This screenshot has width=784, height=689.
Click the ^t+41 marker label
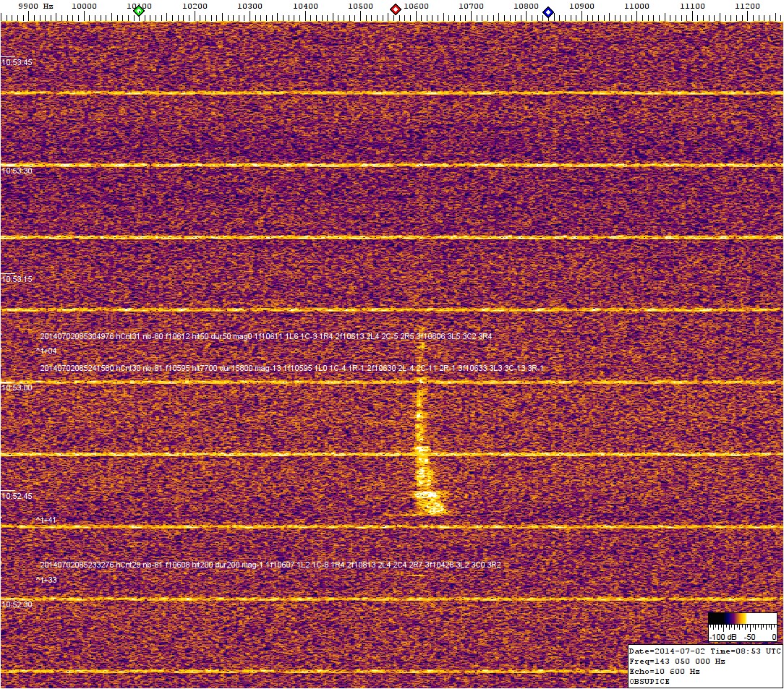click(x=46, y=520)
